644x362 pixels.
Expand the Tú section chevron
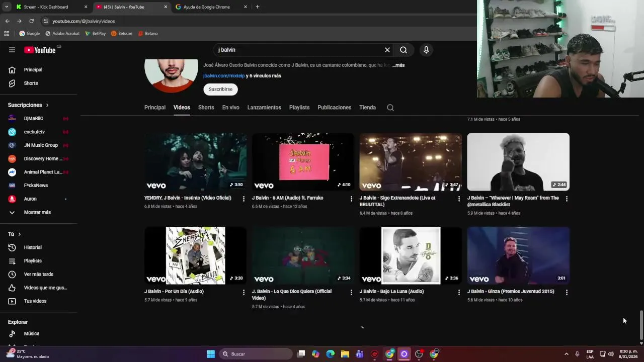(20, 234)
